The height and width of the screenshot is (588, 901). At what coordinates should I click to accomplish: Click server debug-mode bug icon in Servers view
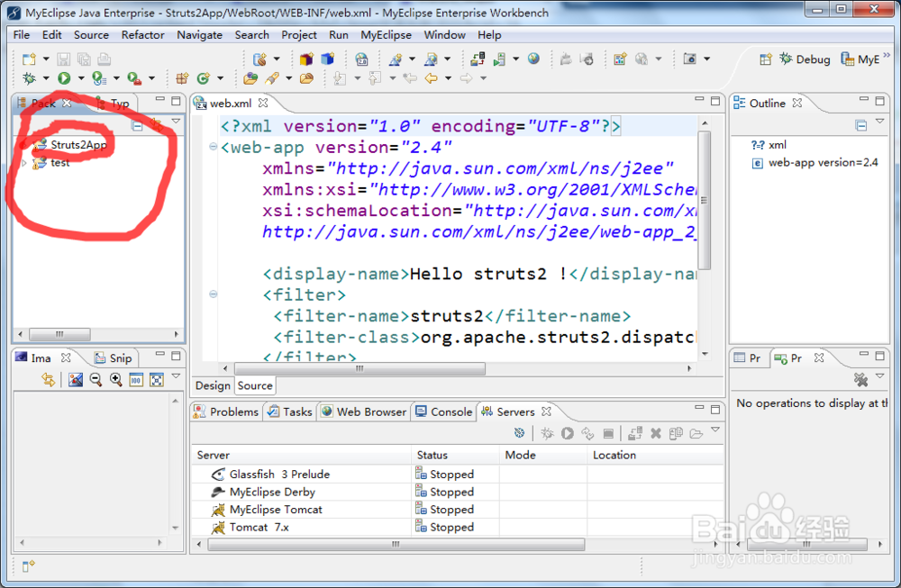coord(547,433)
